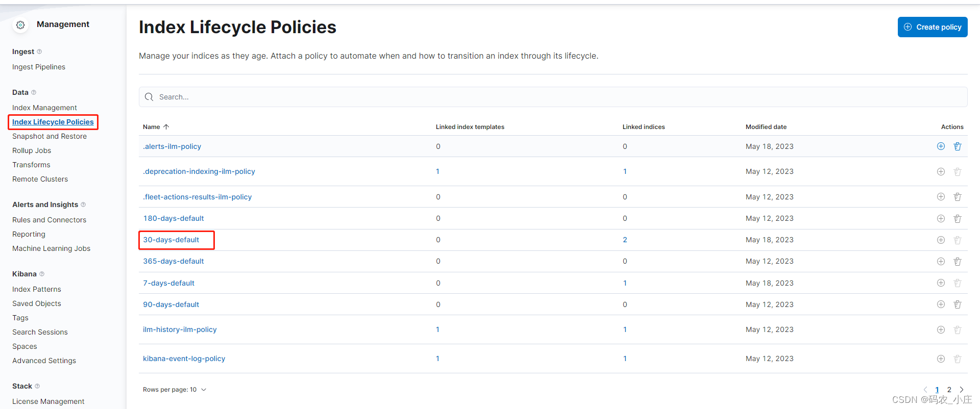Click the plus icon for ilm-history-ilm-policy
Viewport: 980px width, 409px height.
(941, 329)
